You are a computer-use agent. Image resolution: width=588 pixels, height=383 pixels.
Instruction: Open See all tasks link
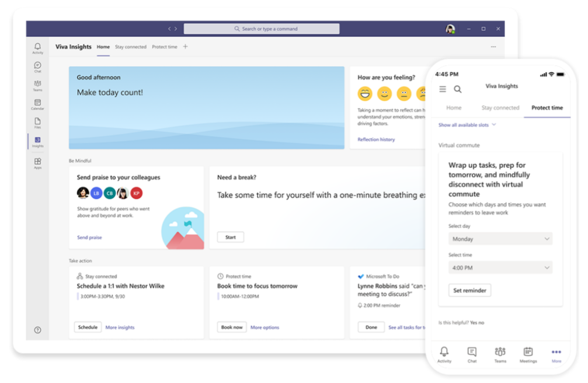(407, 328)
